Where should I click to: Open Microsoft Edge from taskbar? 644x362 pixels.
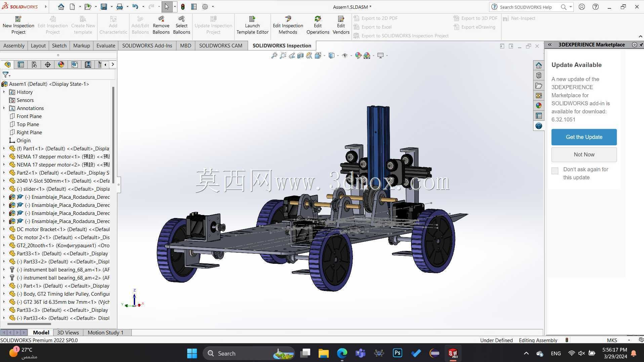342,353
